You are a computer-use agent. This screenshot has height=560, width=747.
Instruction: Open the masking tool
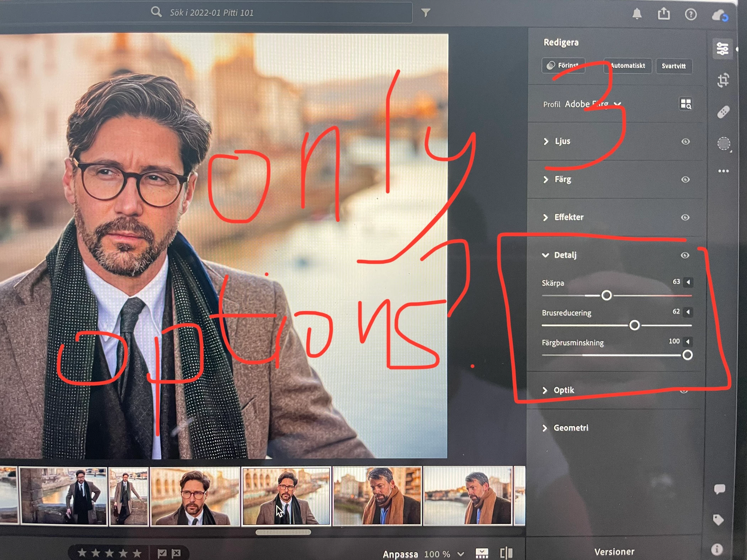pyautogui.click(x=724, y=144)
